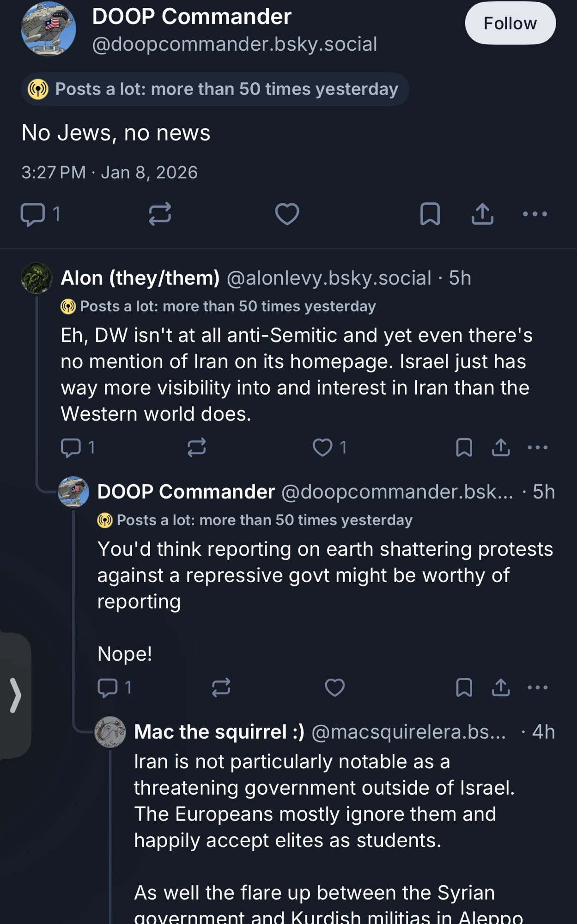Repost Alon's reply about DW
577x924 pixels.
point(197,447)
